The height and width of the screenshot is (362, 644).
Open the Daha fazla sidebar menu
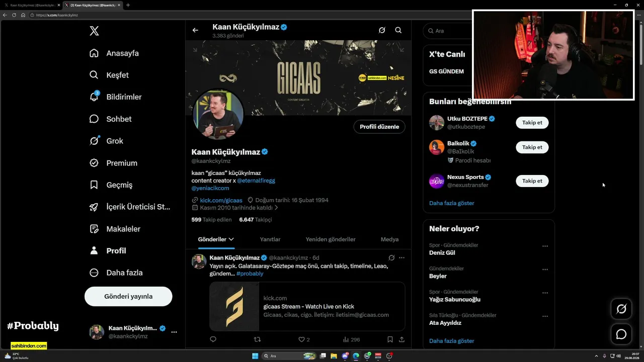coord(116,273)
